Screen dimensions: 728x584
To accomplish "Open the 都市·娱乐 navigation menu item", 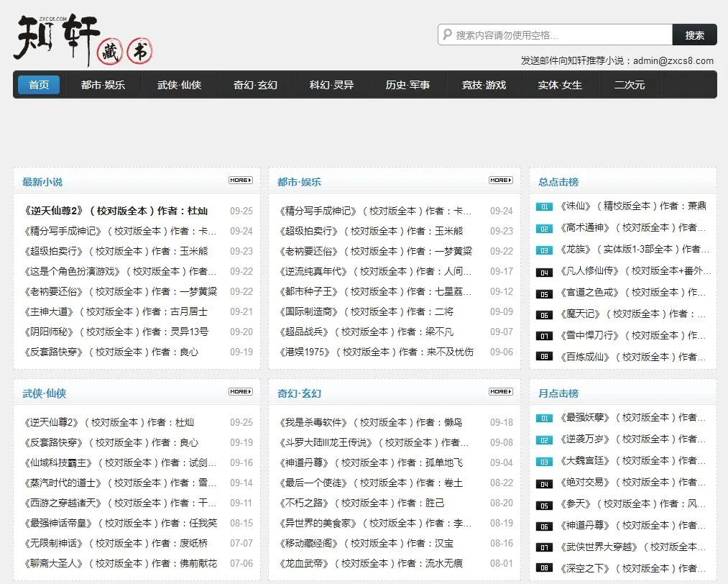I will (103, 85).
